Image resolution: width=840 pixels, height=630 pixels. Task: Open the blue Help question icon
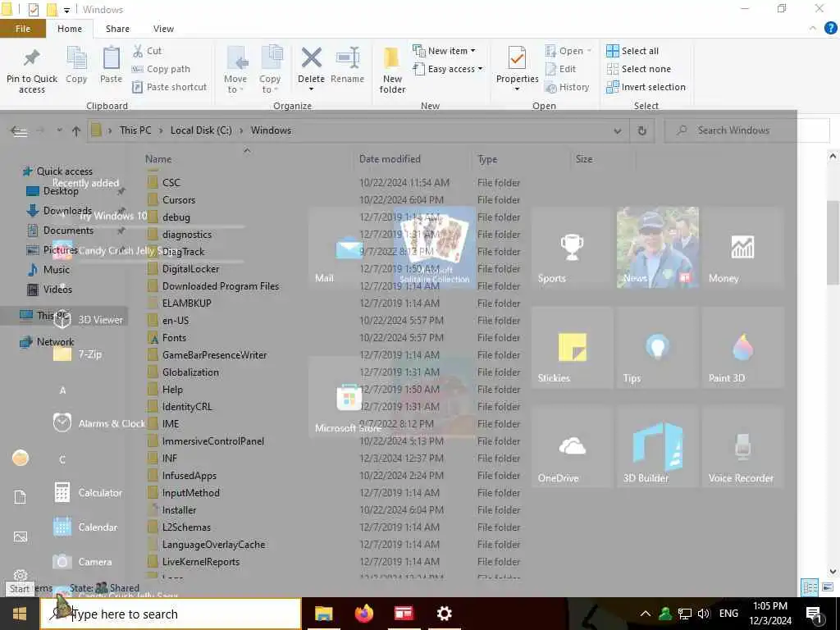[830, 29]
